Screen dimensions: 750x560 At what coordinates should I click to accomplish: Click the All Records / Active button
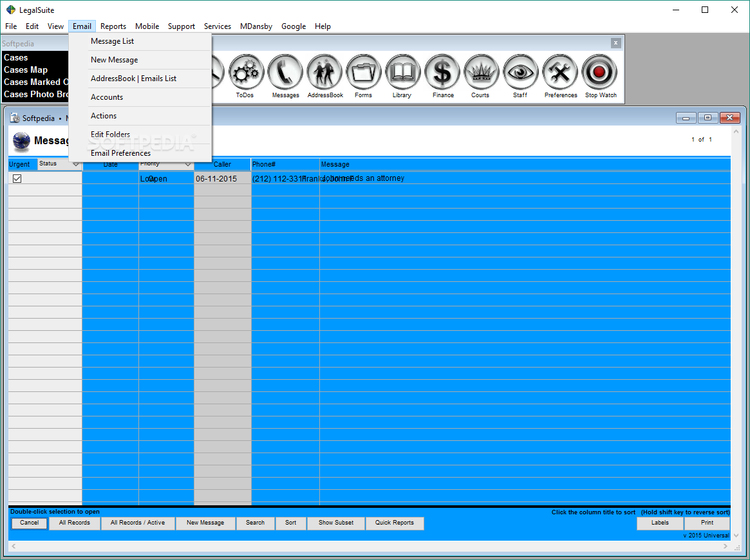(x=138, y=523)
